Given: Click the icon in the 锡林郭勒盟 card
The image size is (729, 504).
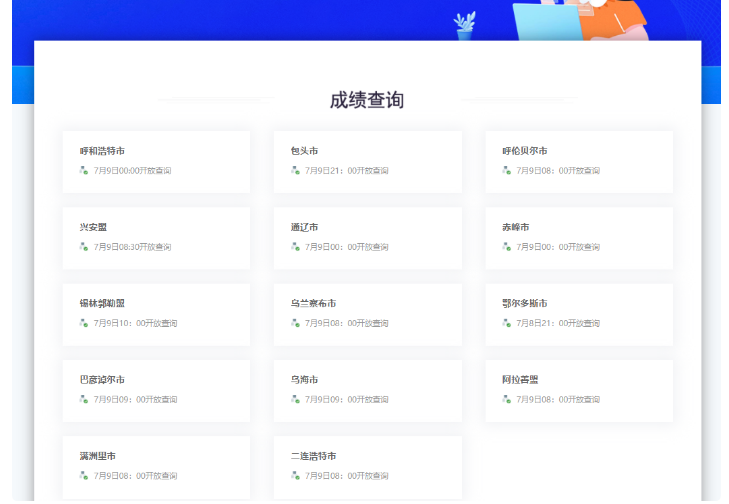Looking at the screenshot, I should [x=84, y=323].
